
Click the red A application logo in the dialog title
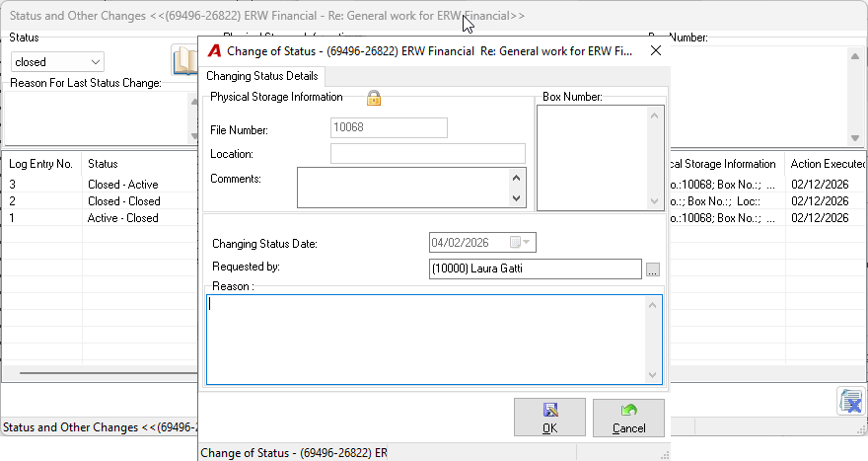point(214,51)
